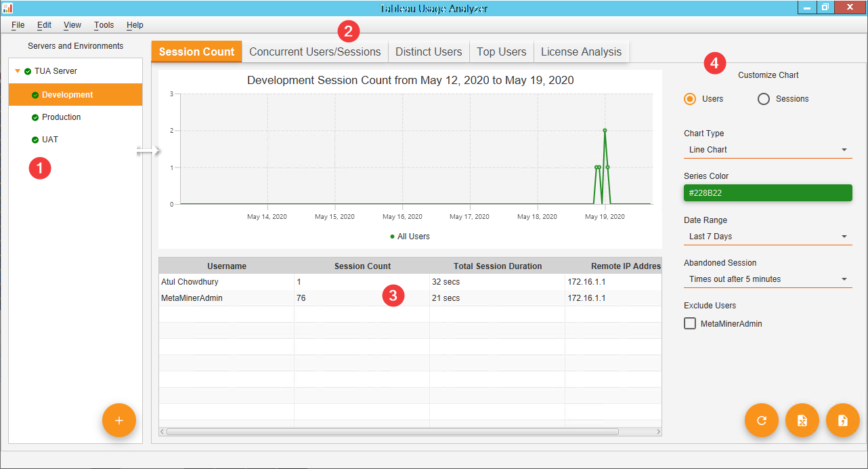Screen dimensions: 868x469
Task: Switch to the Session Count tab
Action: 196,52
